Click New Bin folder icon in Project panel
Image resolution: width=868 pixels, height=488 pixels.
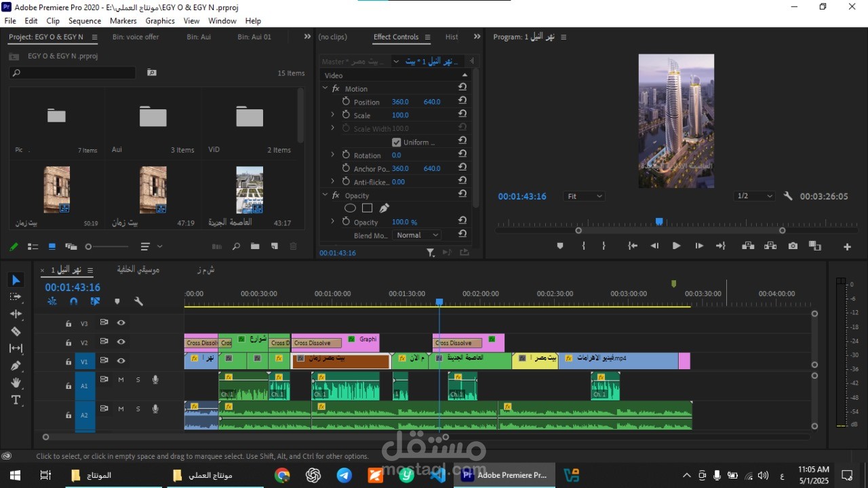pyautogui.click(x=255, y=246)
